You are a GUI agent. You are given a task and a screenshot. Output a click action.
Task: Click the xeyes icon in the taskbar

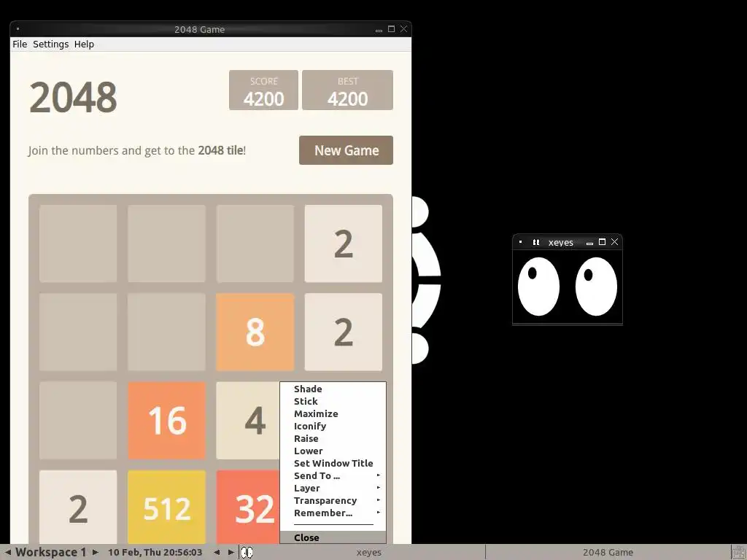pos(247,553)
